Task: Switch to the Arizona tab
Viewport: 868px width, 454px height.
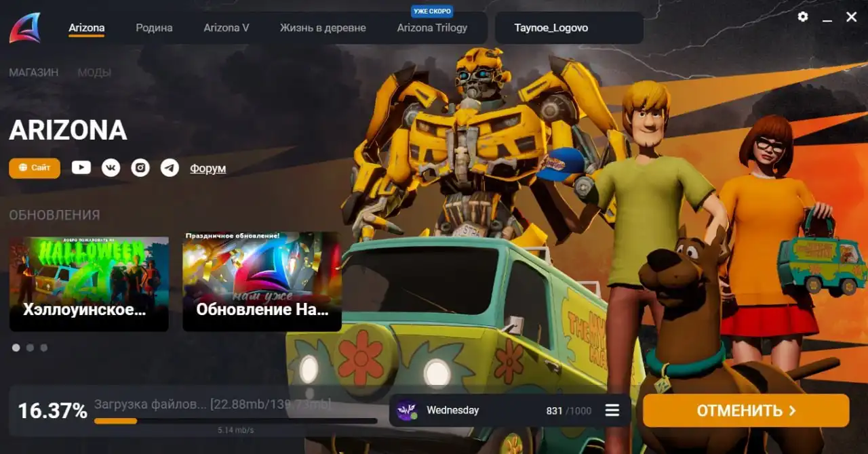Action: pos(86,28)
